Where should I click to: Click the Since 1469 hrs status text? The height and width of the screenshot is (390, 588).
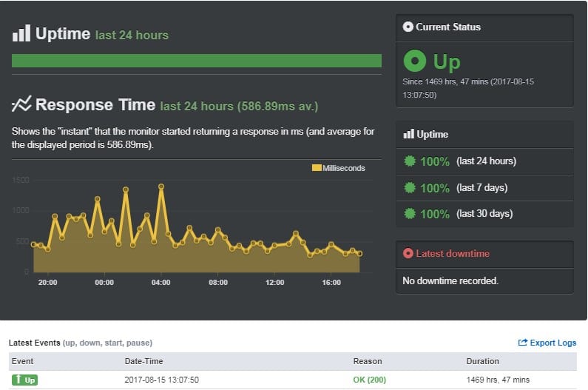tap(468, 88)
